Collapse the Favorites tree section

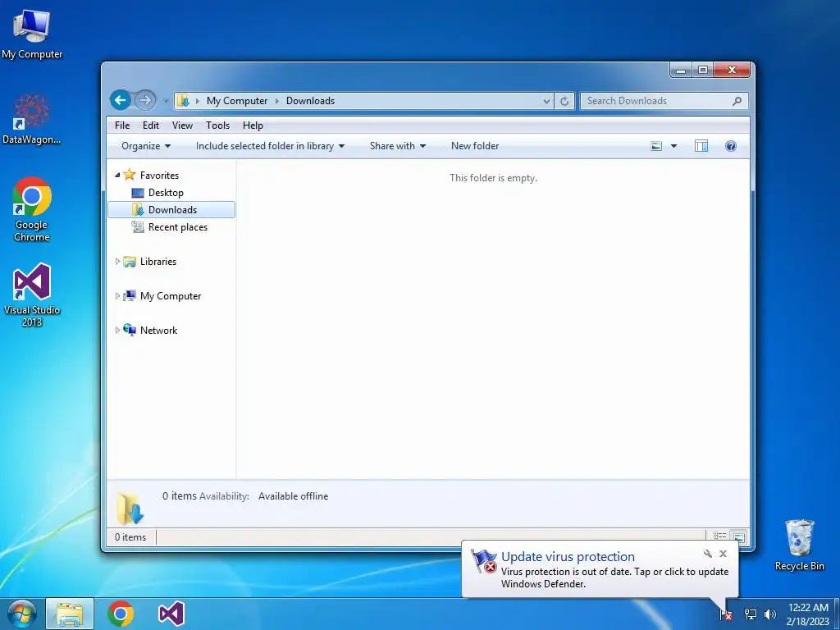coord(117,176)
